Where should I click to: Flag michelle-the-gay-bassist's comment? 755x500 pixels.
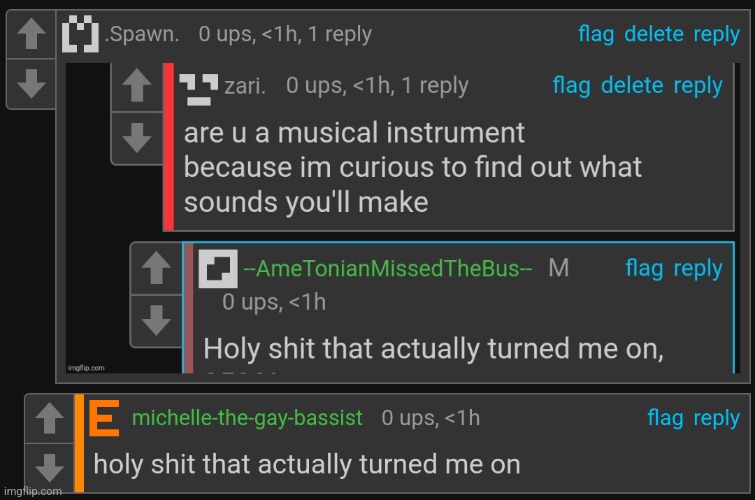tap(665, 418)
